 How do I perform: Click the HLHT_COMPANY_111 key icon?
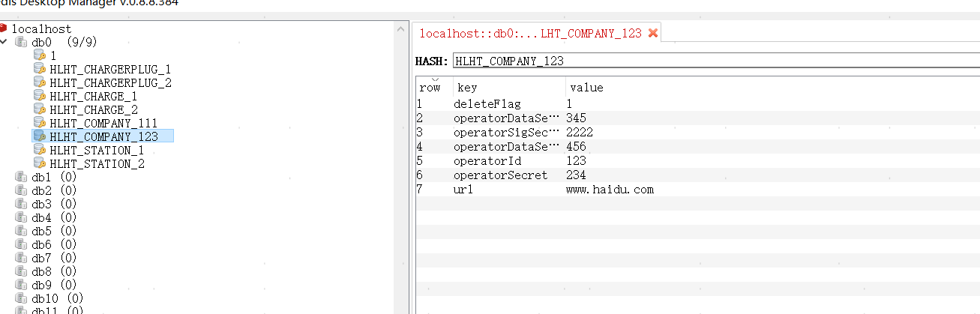(40, 123)
